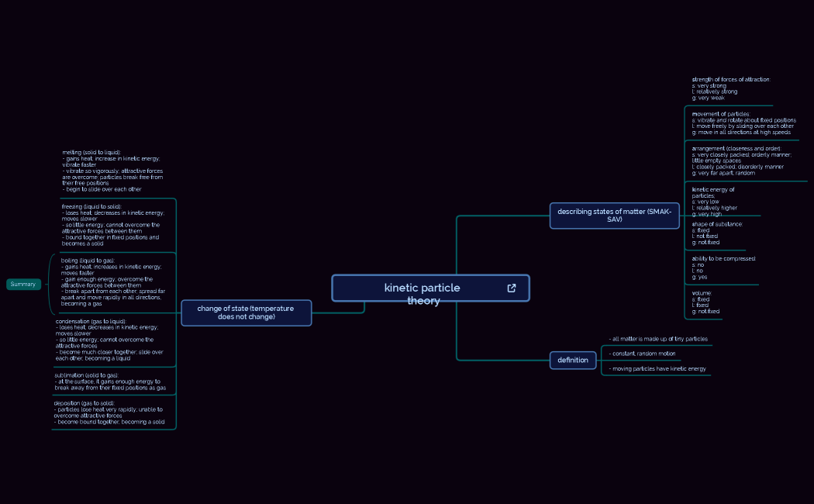Select the 'kinetic particle theory' central node
Image resolution: width=814 pixels, height=504 pixels.
423,288
